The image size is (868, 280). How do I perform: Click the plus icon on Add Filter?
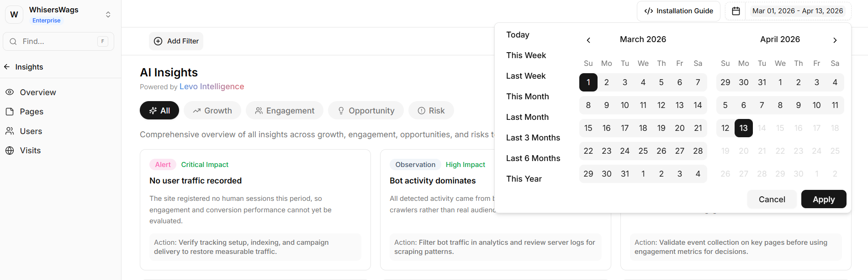pos(158,41)
